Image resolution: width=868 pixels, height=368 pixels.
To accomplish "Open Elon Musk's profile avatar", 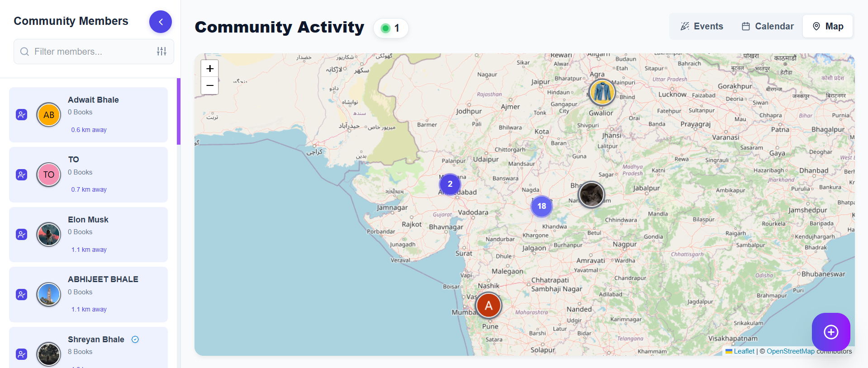I will coord(49,234).
